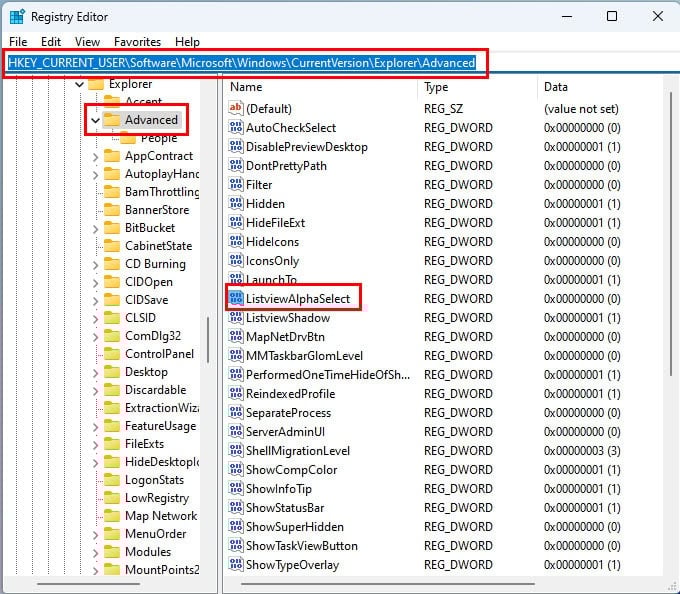Collapse the Explorer key in tree
This screenshot has height=594, width=680.
(79, 84)
